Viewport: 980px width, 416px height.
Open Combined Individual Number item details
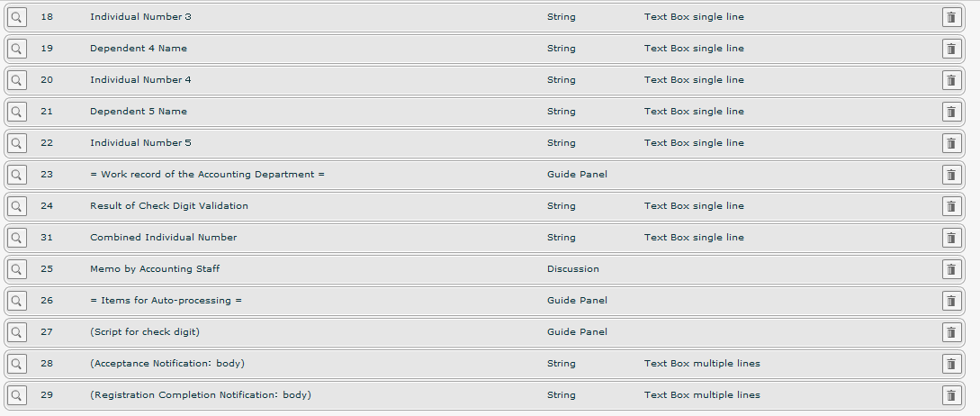click(17, 238)
